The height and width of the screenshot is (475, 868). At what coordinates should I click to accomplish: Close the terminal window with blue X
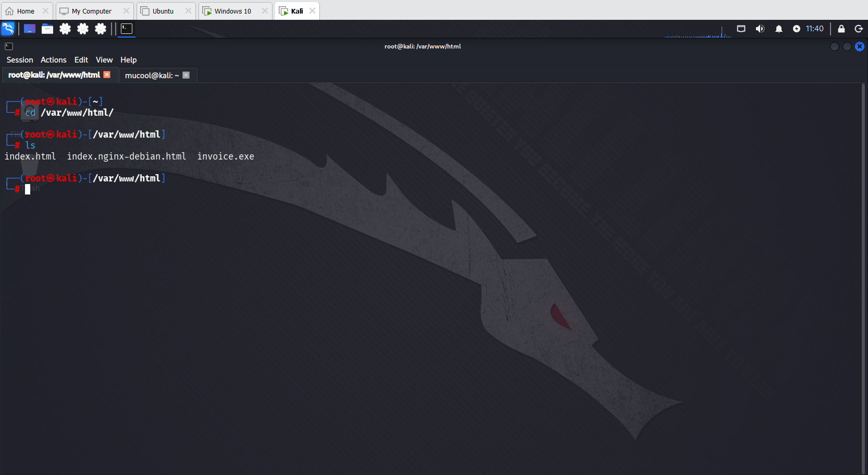tap(860, 46)
